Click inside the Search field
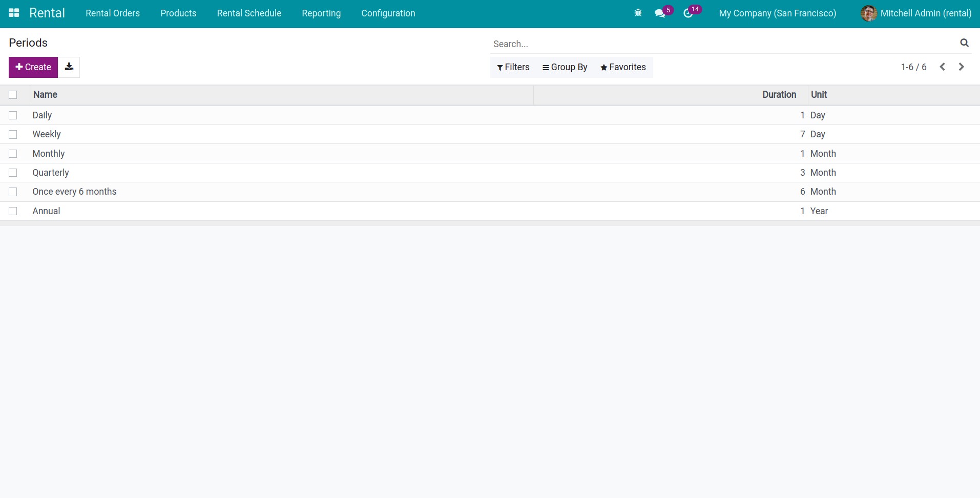This screenshot has height=498, width=980. point(615,44)
